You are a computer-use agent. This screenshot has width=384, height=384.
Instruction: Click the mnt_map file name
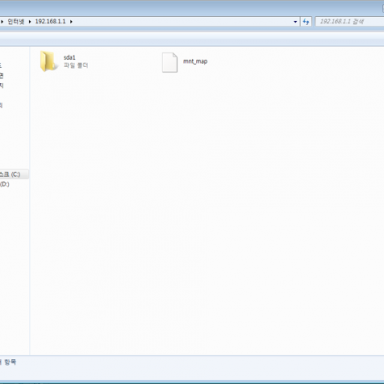click(195, 61)
